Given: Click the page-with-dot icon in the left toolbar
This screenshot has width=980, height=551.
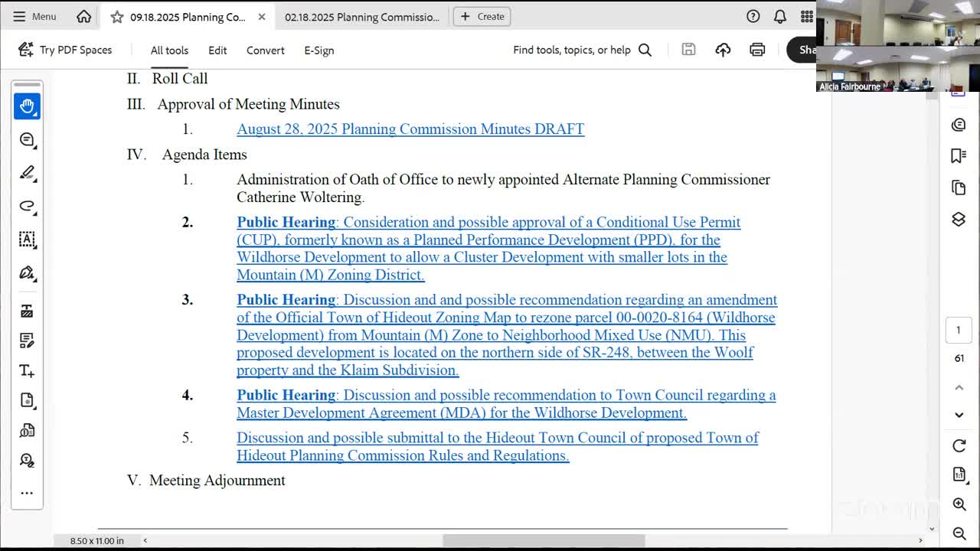Looking at the screenshot, I should [28, 400].
